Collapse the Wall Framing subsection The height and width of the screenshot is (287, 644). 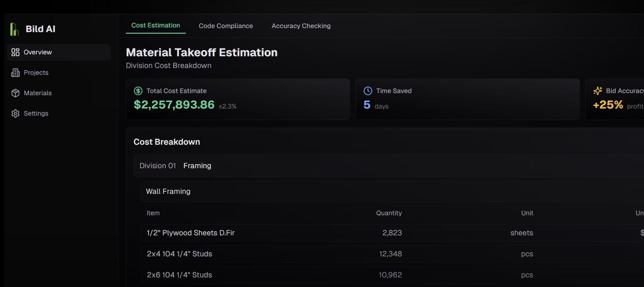click(x=393, y=191)
